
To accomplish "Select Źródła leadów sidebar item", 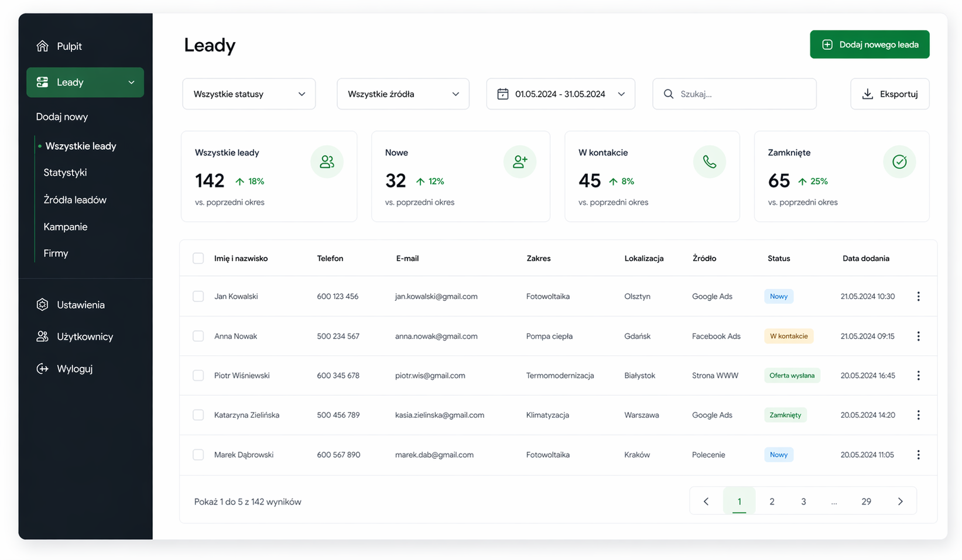I will pos(75,200).
